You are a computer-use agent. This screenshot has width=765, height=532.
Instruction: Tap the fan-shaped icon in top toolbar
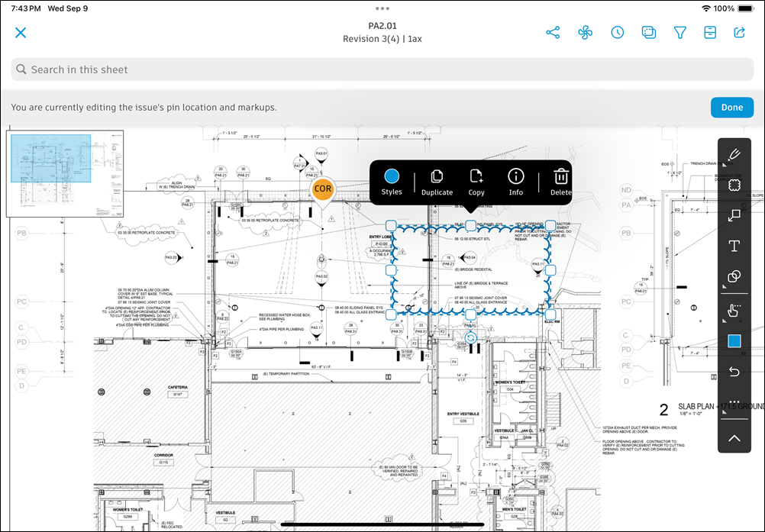pos(585,33)
